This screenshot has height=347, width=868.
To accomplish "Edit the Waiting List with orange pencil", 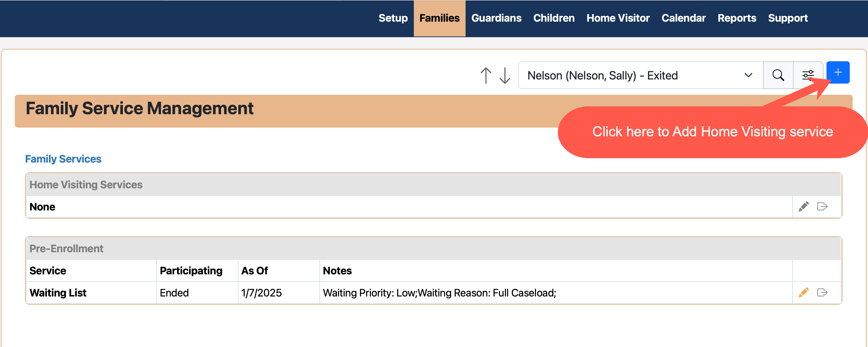I will pyautogui.click(x=803, y=292).
